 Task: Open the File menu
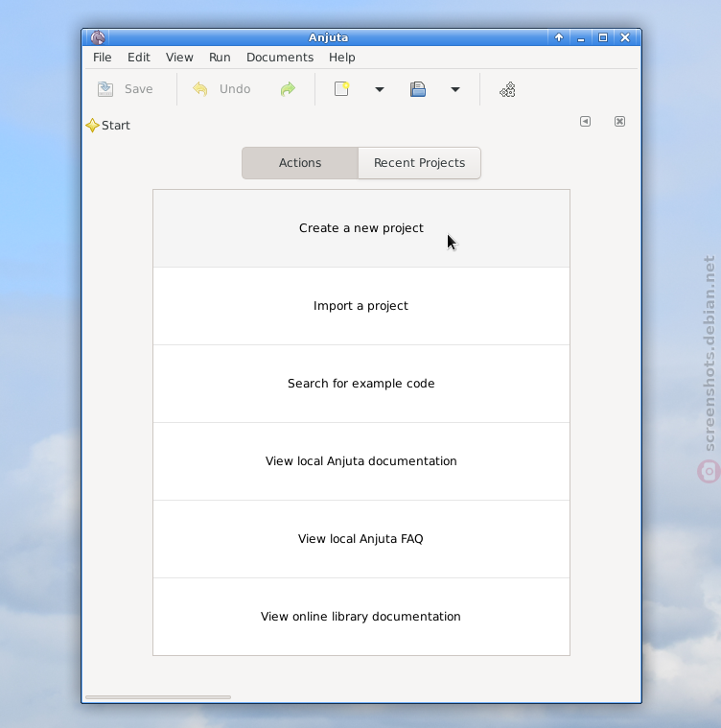[102, 58]
